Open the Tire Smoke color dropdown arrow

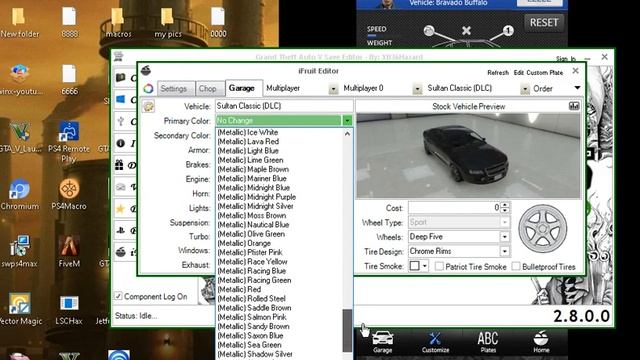pyautogui.click(x=425, y=266)
